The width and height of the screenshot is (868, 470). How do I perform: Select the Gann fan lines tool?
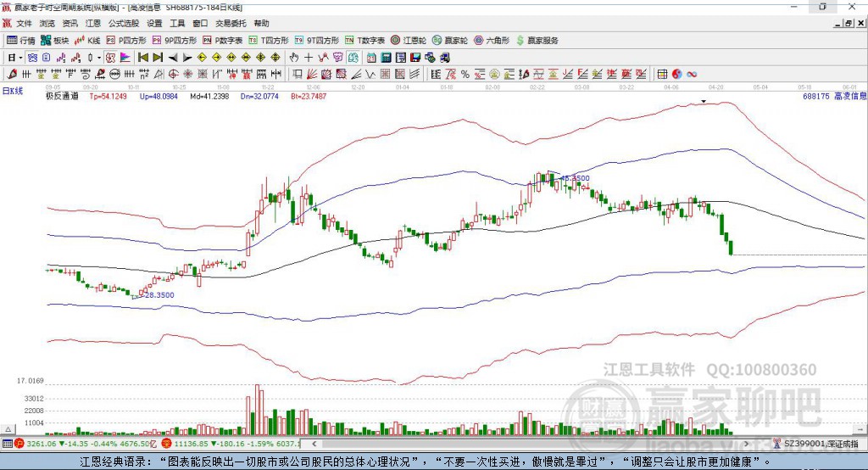(x=312, y=75)
